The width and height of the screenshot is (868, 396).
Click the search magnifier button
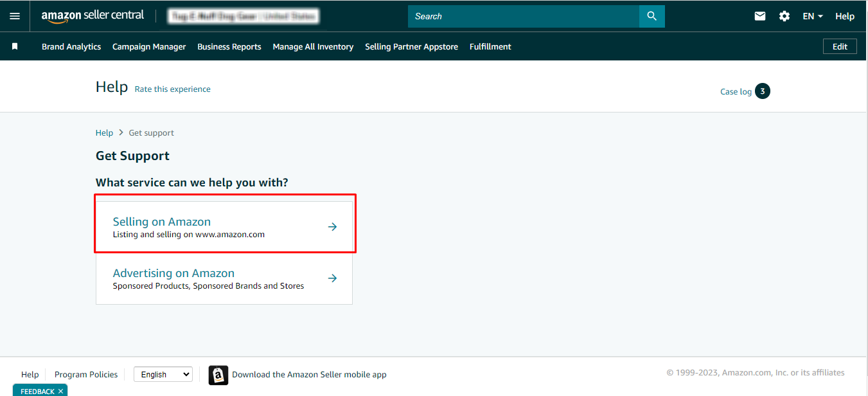click(x=651, y=16)
